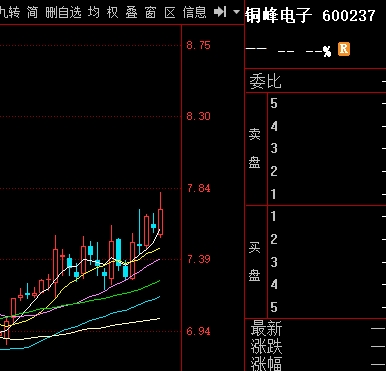The height and width of the screenshot is (371, 386).
Task: Click sell order level 5 in 卖盘
Action: point(327,104)
